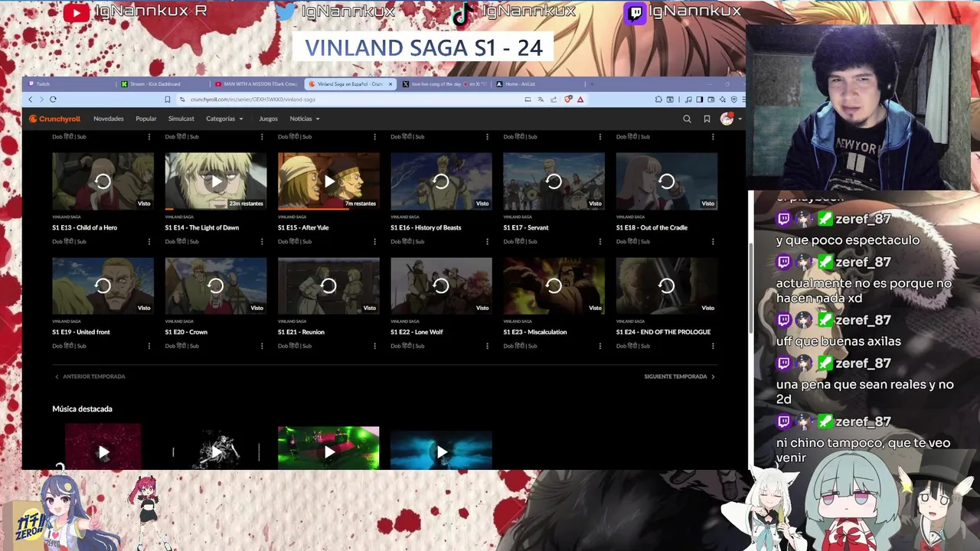
Task: Bookmark this page in the address bar
Action: [x=167, y=99]
